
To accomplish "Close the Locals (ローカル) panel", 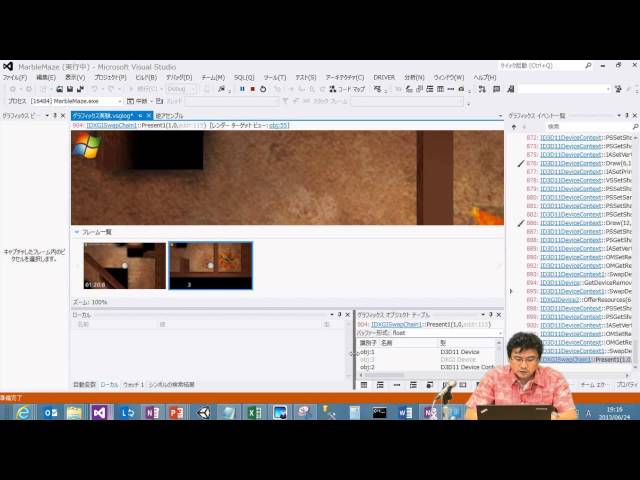I will tap(347, 315).
